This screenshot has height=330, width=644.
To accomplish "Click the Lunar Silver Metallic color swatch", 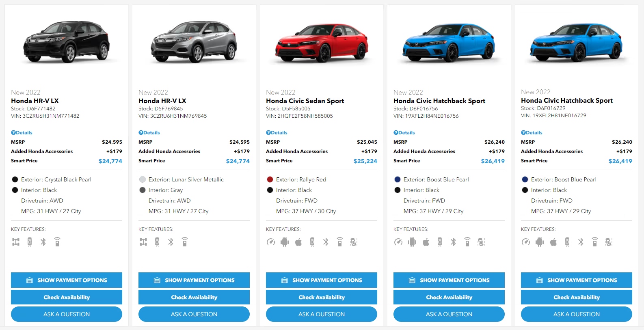I will click(x=143, y=179).
